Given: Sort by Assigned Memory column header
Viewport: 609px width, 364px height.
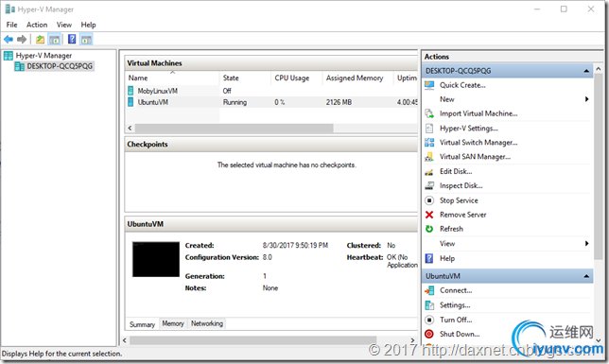Looking at the screenshot, I should click(357, 78).
